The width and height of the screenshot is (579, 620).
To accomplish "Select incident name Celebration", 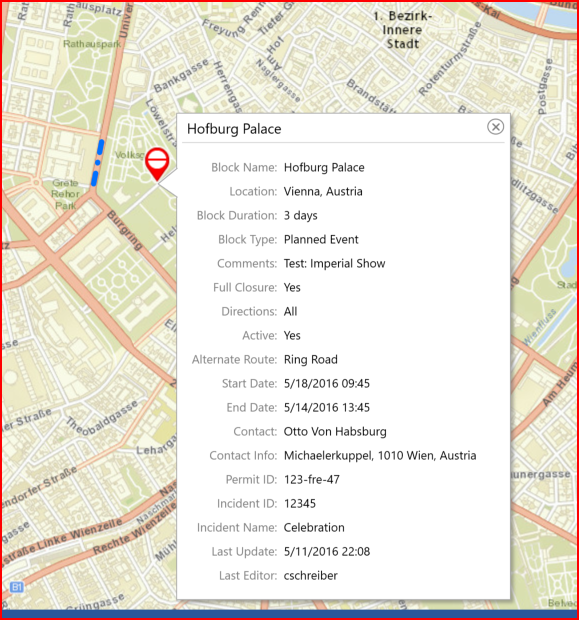I will (x=314, y=527).
